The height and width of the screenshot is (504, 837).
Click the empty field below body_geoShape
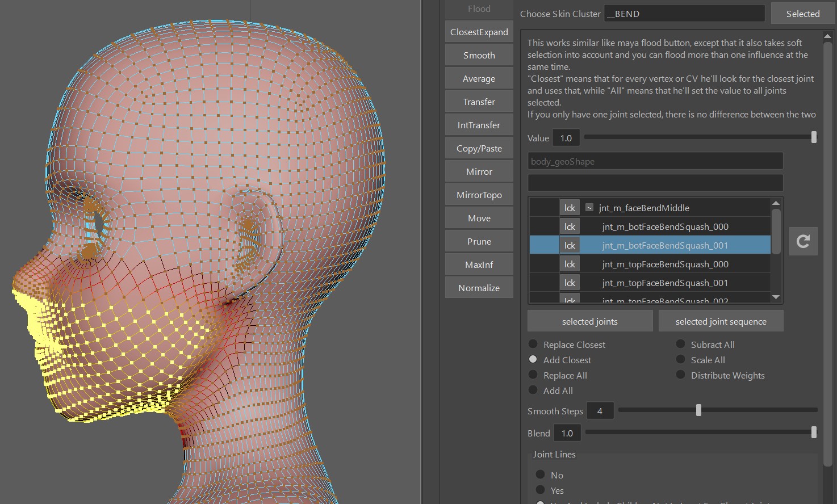coord(655,183)
